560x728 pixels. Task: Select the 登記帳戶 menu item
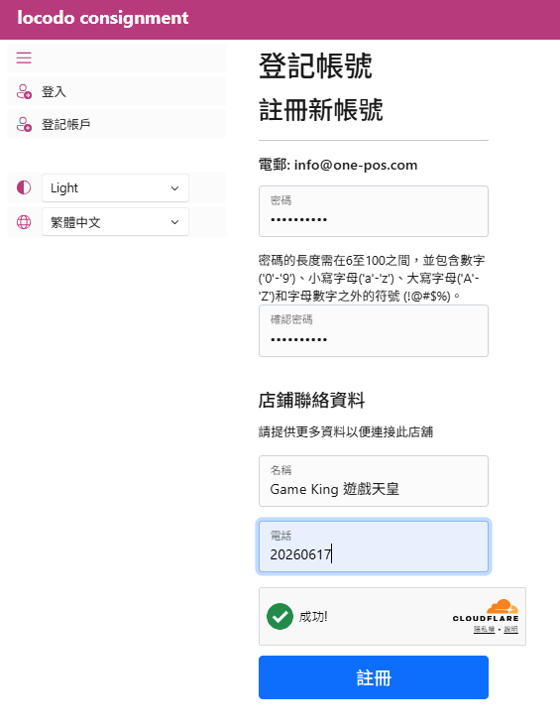point(116,124)
